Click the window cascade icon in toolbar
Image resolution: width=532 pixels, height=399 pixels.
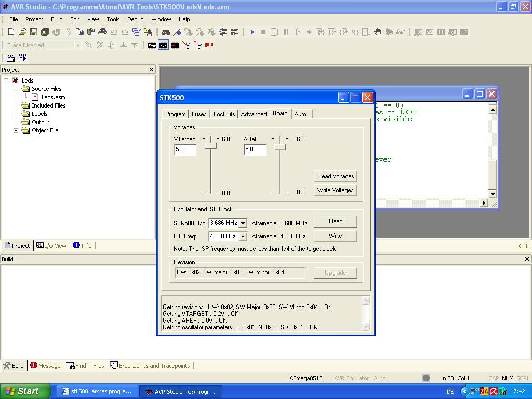coord(137,32)
